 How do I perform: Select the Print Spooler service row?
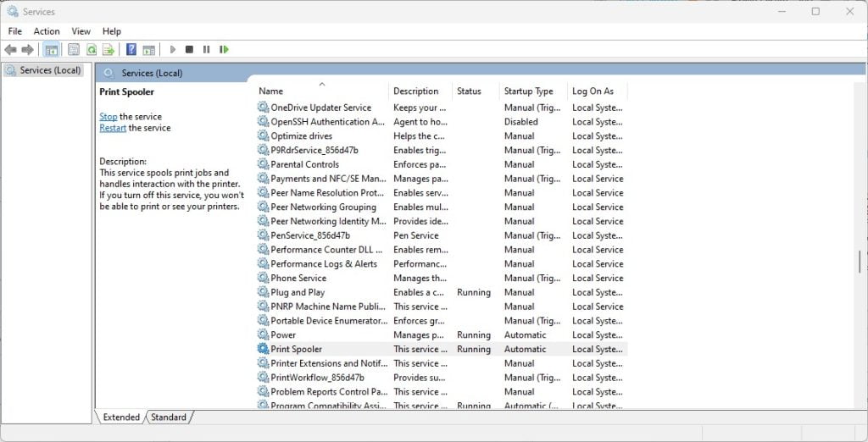[x=297, y=349]
